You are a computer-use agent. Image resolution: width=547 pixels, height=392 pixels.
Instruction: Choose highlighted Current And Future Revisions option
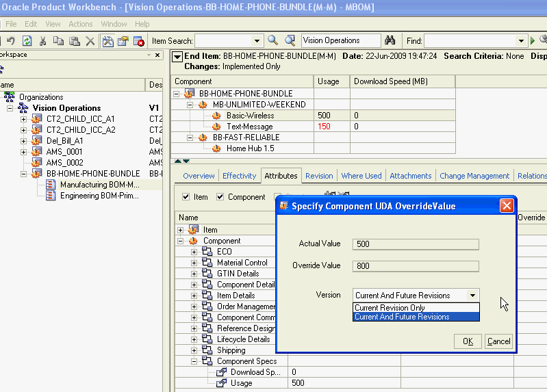[x=416, y=317]
